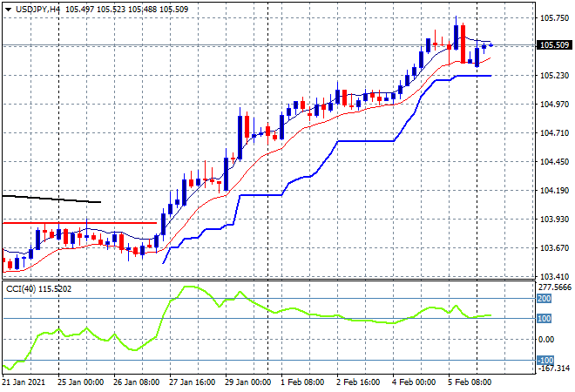
Task: Click the 26 Jan 08:00 time label
Action: pos(137,382)
